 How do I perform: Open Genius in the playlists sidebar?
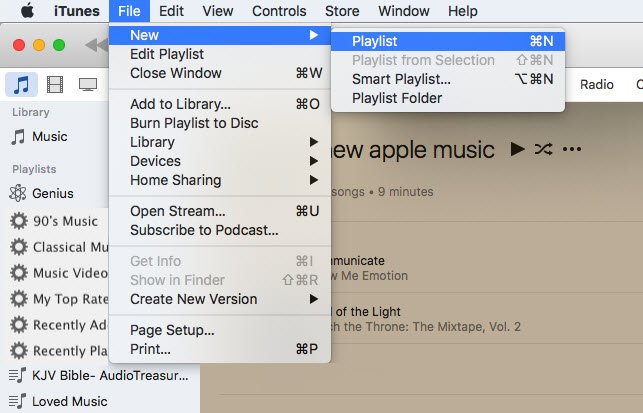pyautogui.click(x=52, y=194)
